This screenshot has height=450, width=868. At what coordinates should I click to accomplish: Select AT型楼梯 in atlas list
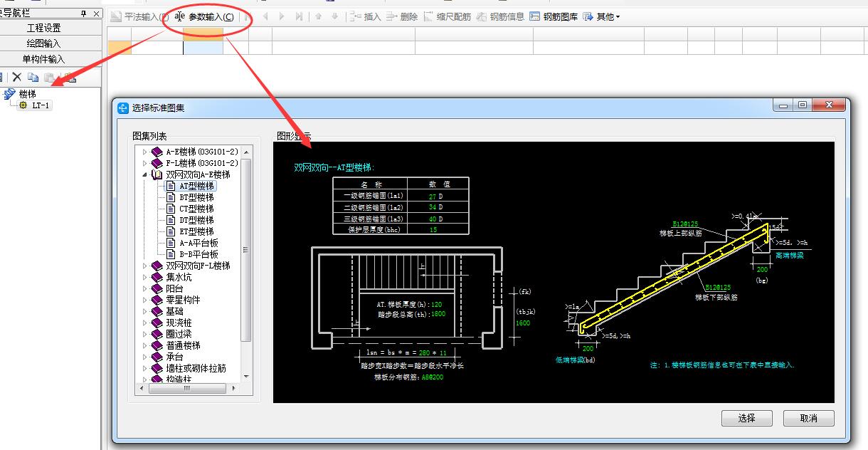[196, 186]
